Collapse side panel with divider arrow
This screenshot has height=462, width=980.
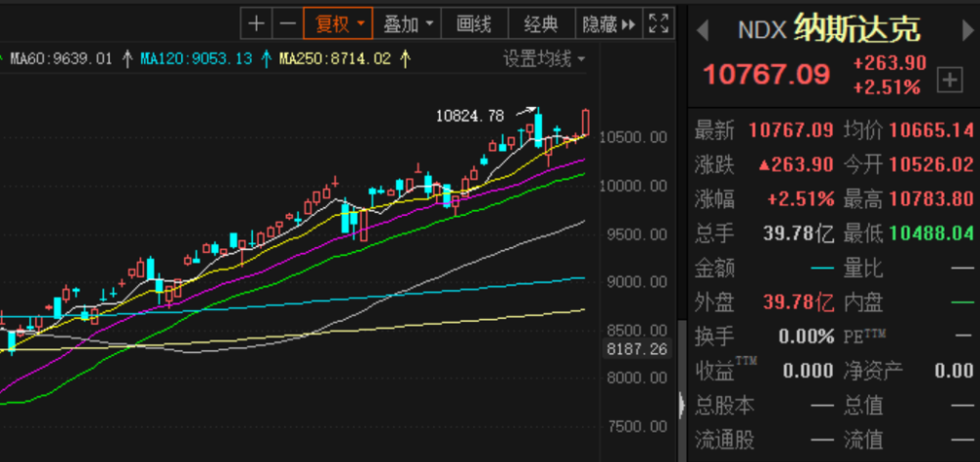pos(682,405)
